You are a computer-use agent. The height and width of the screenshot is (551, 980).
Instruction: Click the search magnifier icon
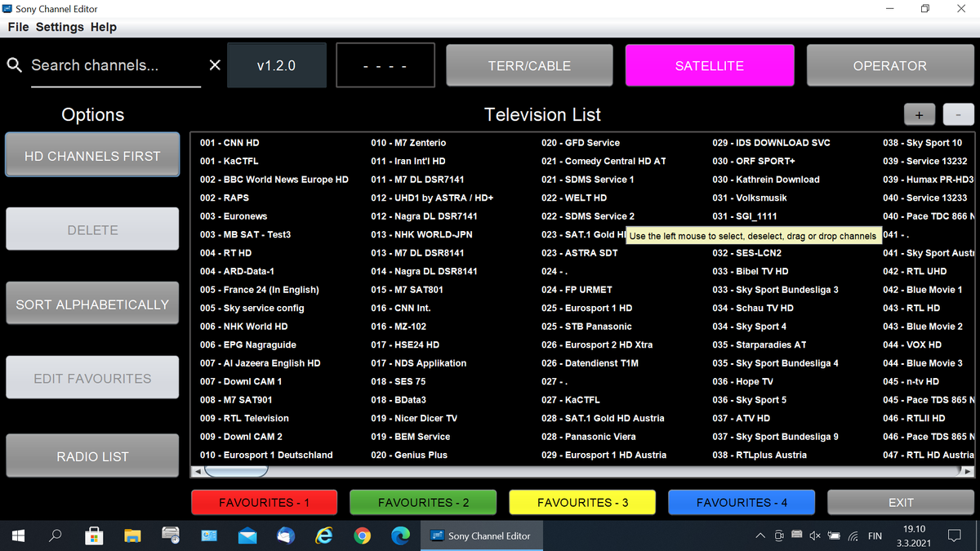click(15, 65)
